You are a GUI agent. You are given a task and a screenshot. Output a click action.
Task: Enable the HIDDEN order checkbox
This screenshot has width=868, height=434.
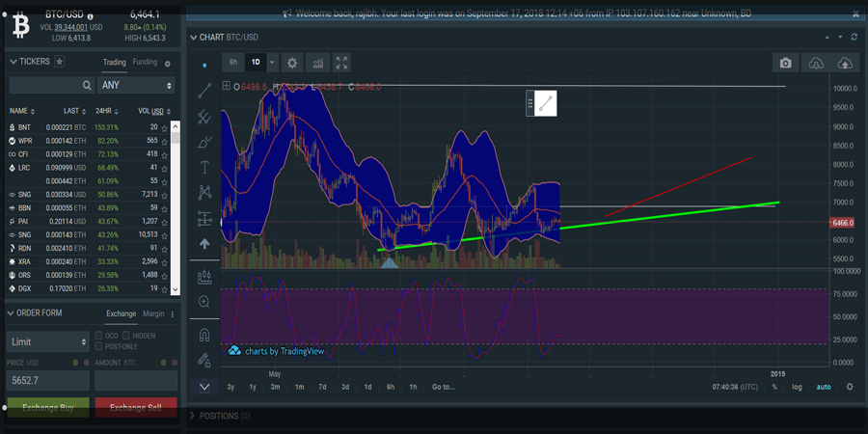pos(126,336)
